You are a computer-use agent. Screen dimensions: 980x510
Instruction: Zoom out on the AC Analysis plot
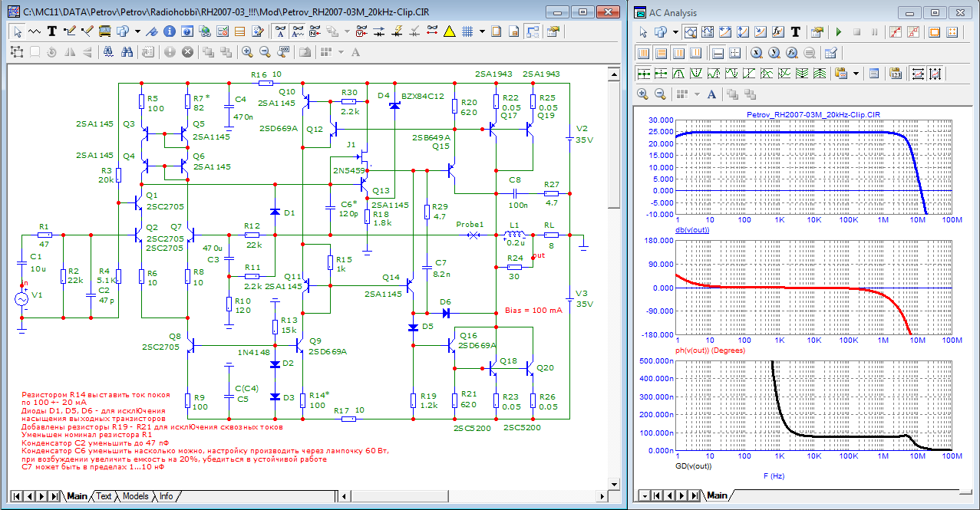pyautogui.click(x=660, y=94)
